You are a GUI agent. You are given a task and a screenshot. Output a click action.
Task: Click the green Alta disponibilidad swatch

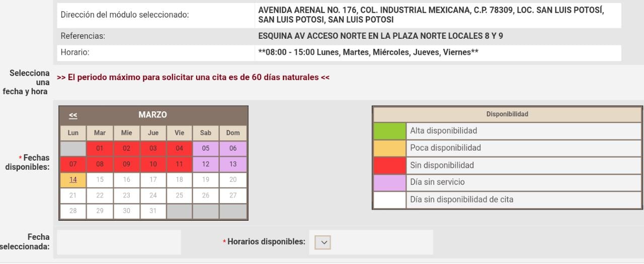point(389,131)
